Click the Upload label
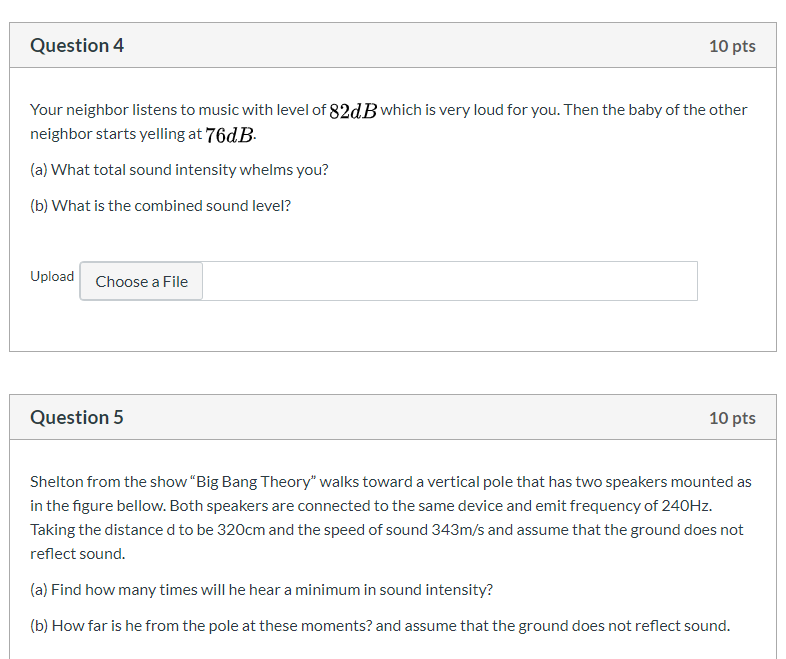The image size is (786, 659). tap(52, 276)
